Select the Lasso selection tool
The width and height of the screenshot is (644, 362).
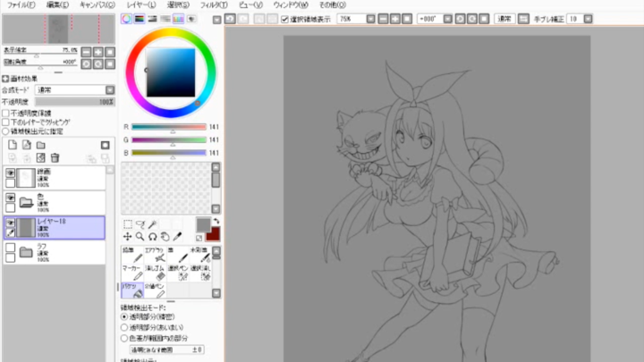point(140,224)
